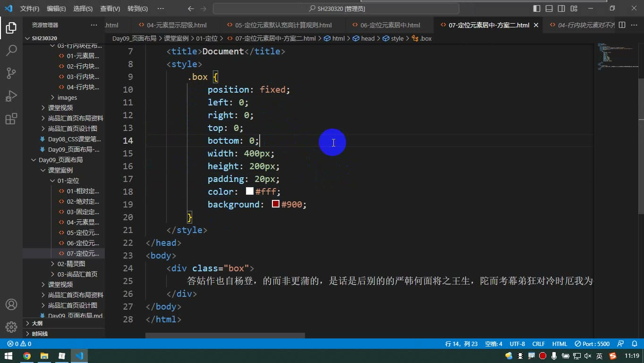Split the editor to the right

point(622,25)
